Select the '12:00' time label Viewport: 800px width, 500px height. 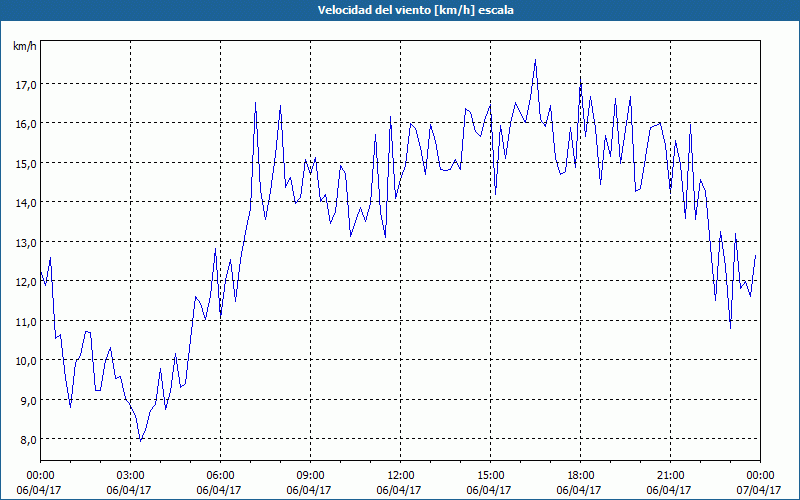pyautogui.click(x=401, y=475)
